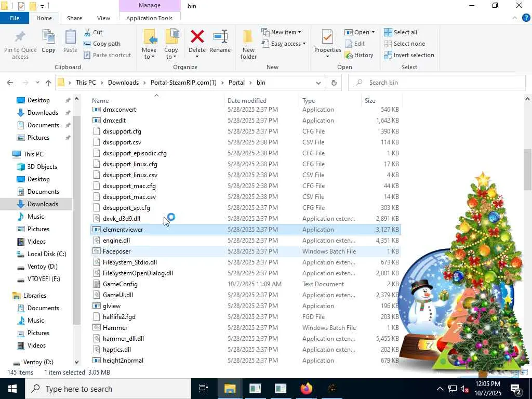
Task: Click the Windows Start button
Action: (x=12, y=389)
